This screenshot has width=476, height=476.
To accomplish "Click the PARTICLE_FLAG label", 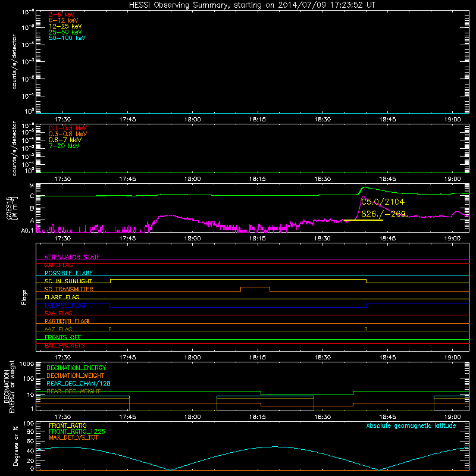I will (x=67, y=321).
